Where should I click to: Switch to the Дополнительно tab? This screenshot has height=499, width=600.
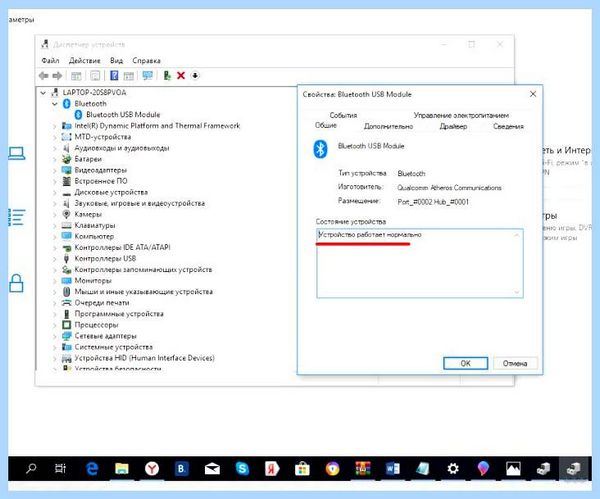[x=388, y=126]
